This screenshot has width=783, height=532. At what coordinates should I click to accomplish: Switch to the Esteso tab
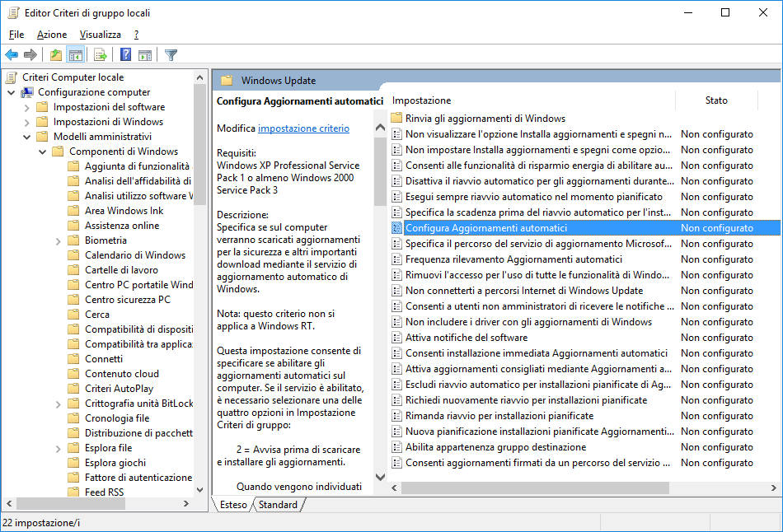[233, 505]
